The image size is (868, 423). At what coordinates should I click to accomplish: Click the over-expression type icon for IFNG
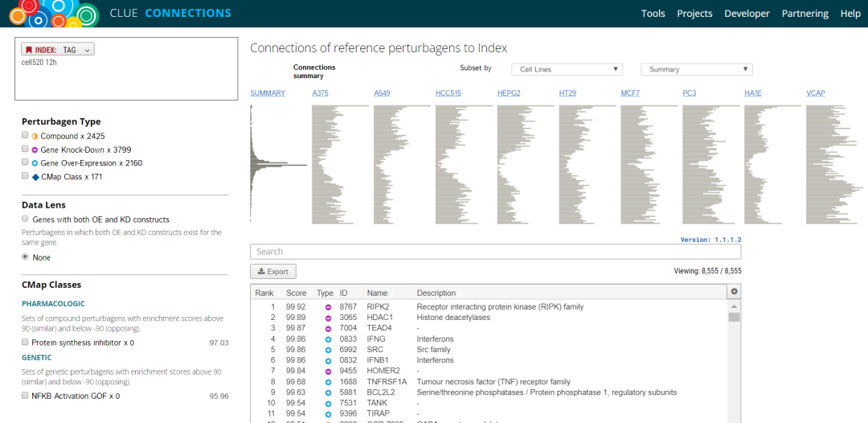click(x=328, y=339)
